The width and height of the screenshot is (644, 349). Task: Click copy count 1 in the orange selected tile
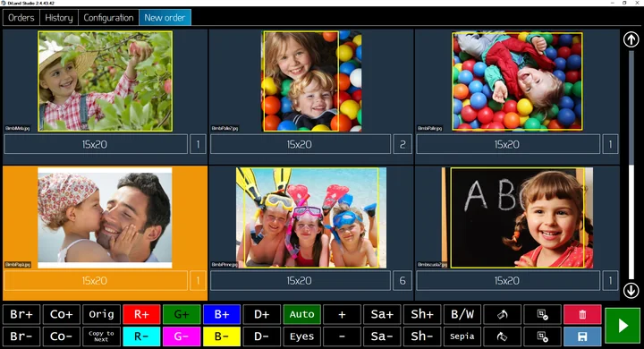point(198,281)
